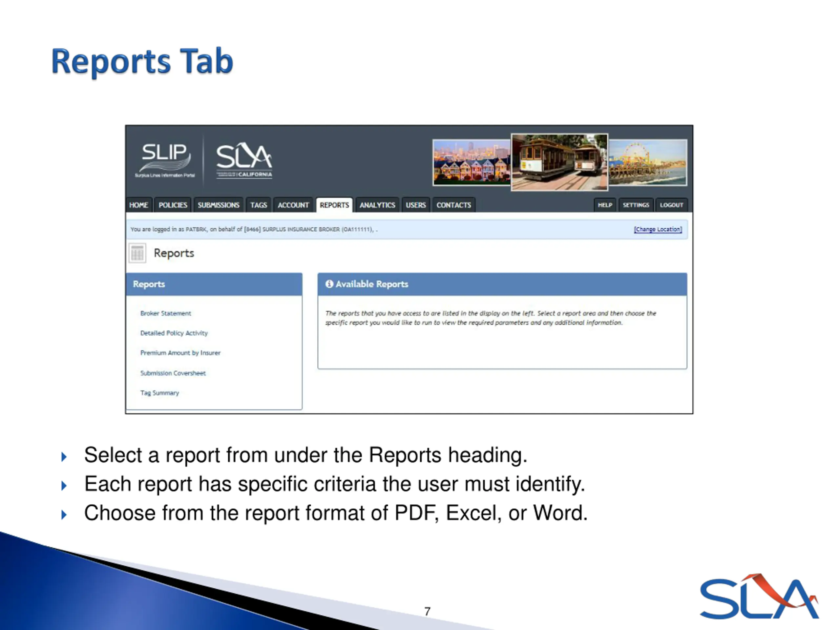Click the Change Location link
This screenshot has width=840, height=630.
[x=658, y=229]
